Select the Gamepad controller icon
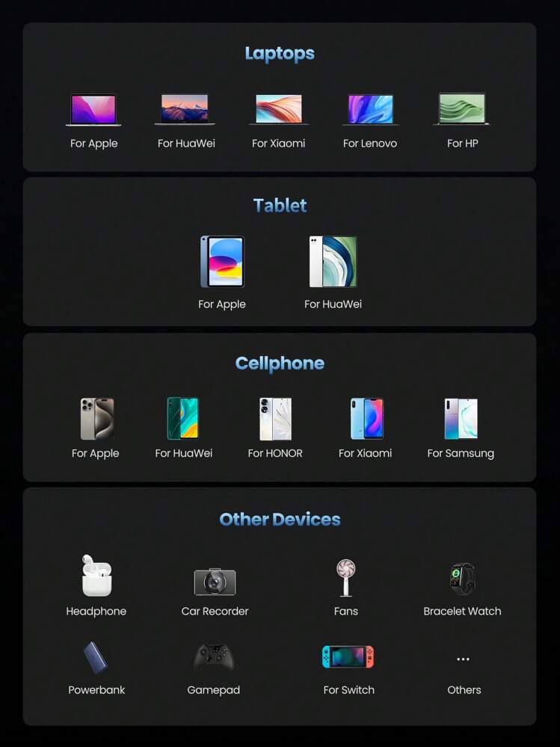This screenshot has height=747, width=560. (x=214, y=657)
